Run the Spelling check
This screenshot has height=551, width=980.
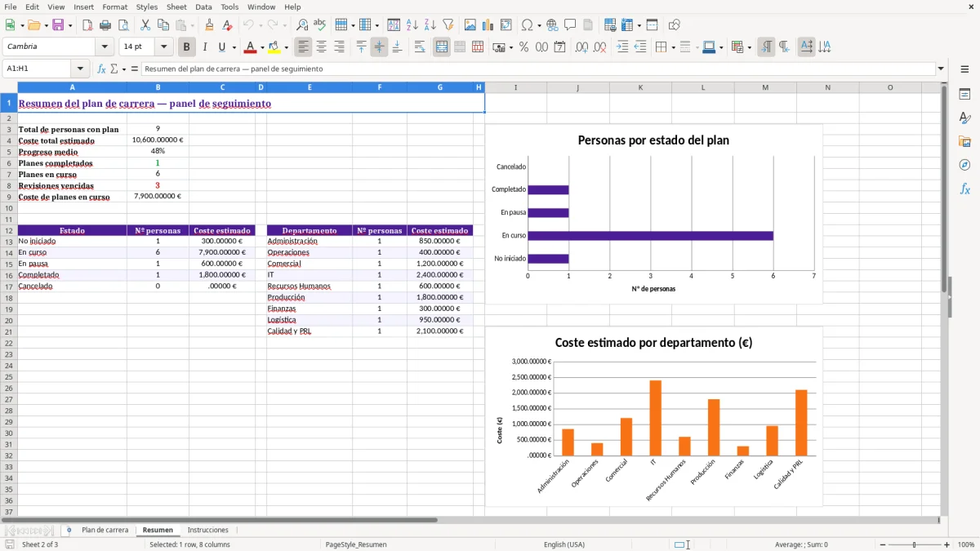(320, 25)
